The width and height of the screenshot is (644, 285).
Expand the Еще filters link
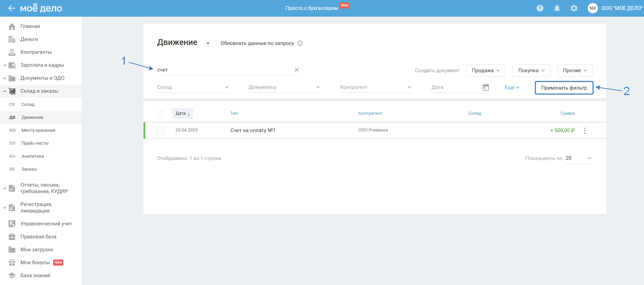tap(512, 88)
